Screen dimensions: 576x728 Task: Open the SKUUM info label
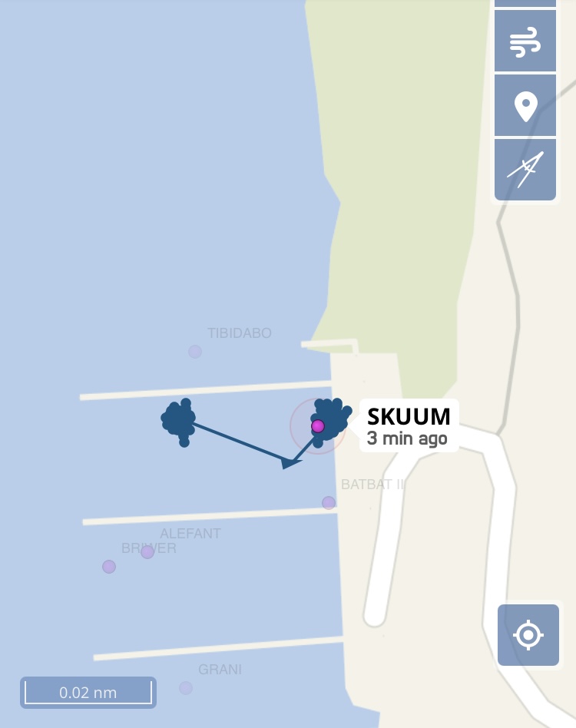tap(409, 425)
